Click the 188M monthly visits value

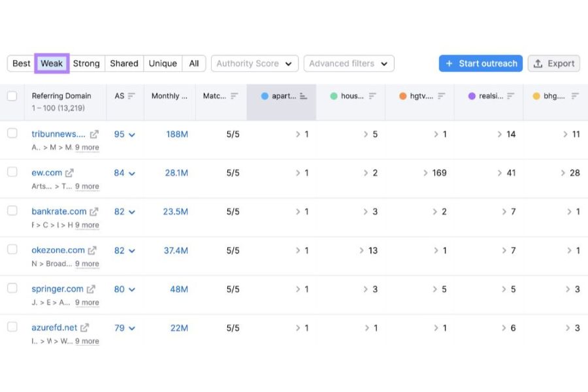pyautogui.click(x=177, y=135)
